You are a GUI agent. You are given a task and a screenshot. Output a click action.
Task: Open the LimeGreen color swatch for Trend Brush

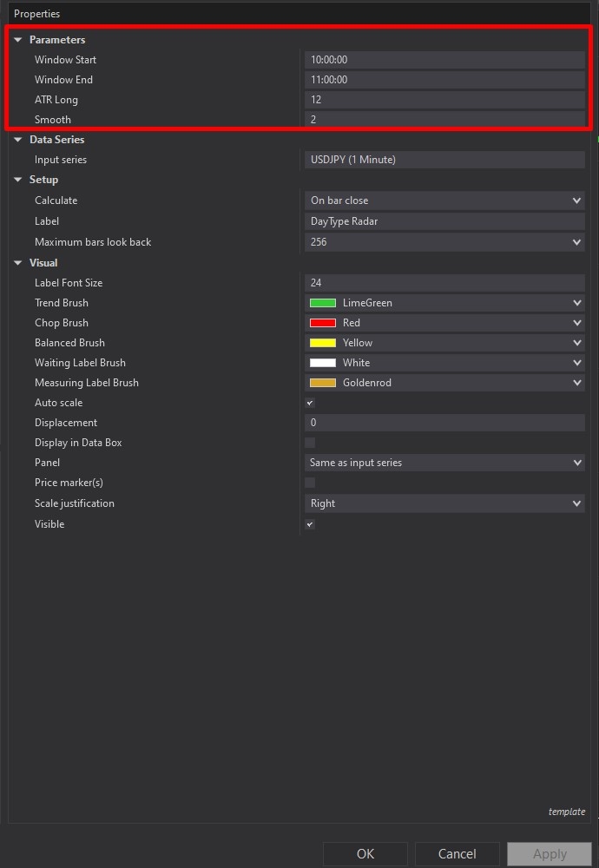click(322, 302)
